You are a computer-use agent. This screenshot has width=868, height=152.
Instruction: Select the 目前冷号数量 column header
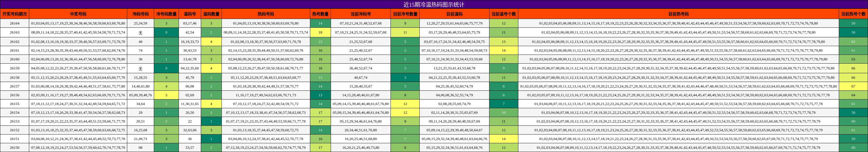[x=405, y=14]
